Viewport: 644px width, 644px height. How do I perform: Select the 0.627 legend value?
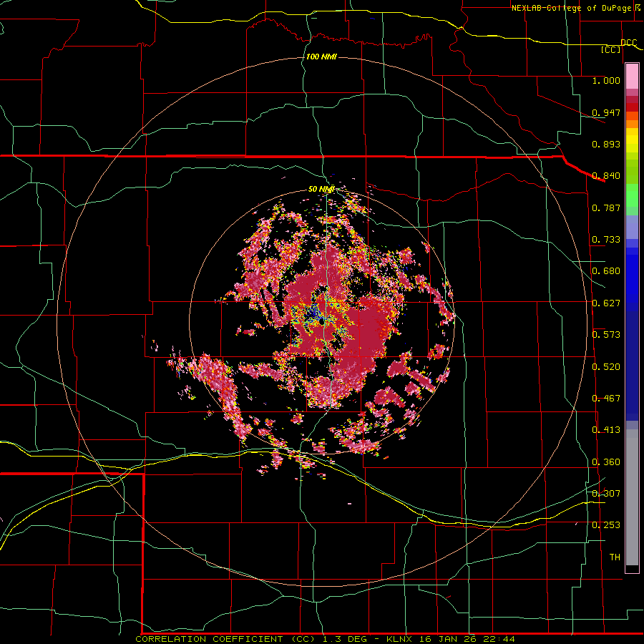(606, 303)
